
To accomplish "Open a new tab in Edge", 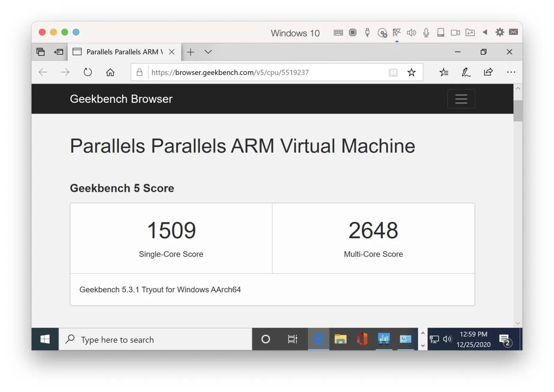I will [191, 52].
